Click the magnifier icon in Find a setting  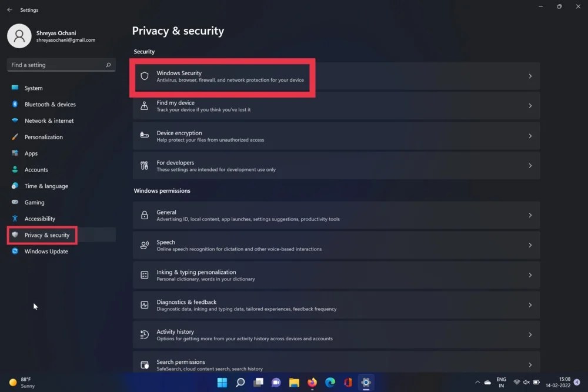click(x=108, y=65)
